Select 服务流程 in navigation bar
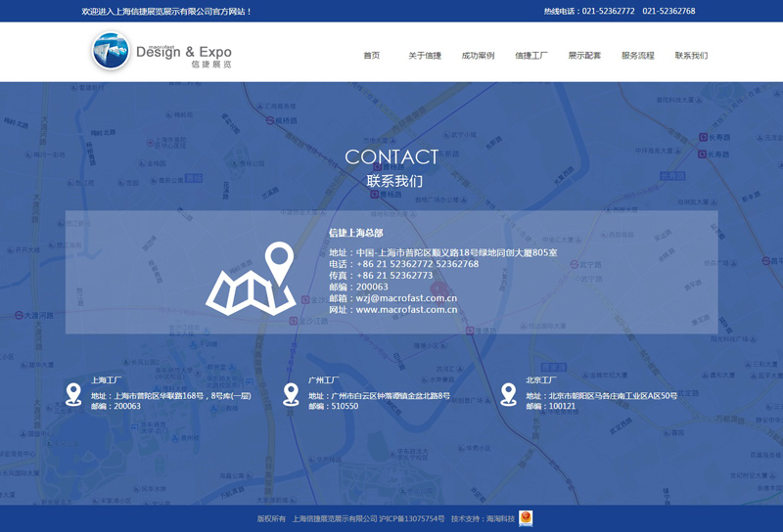The width and height of the screenshot is (783, 532). [638, 56]
